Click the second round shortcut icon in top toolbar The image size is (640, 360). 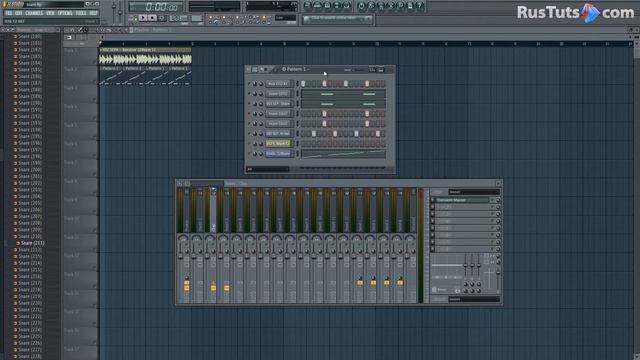pos(317,6)
